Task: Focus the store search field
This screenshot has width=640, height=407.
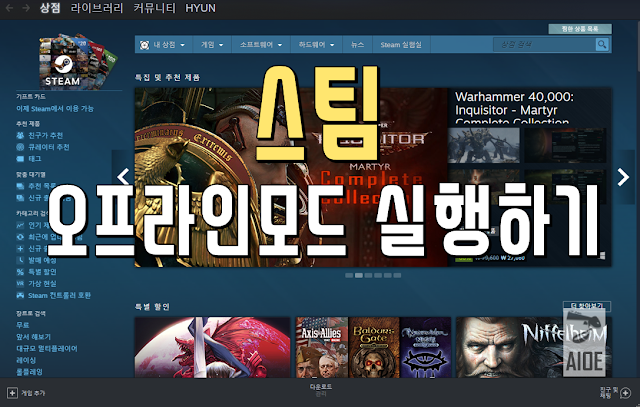Action: tap(544, 44)
